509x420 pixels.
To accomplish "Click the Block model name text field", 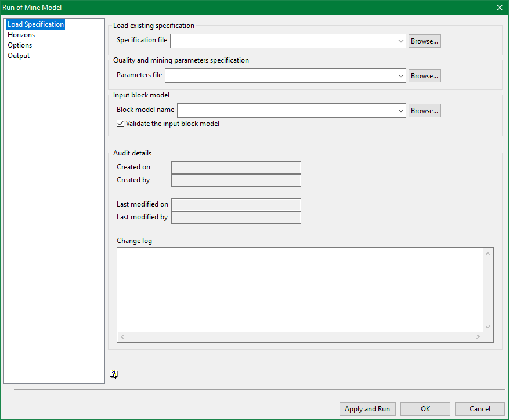I will tap(287, 111).
